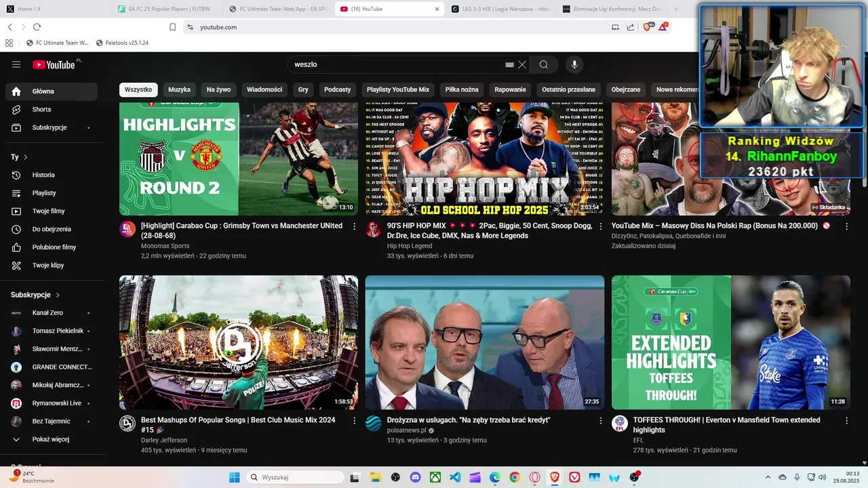Switch to FC Ultimate Team Web App tab

[278, 9]
